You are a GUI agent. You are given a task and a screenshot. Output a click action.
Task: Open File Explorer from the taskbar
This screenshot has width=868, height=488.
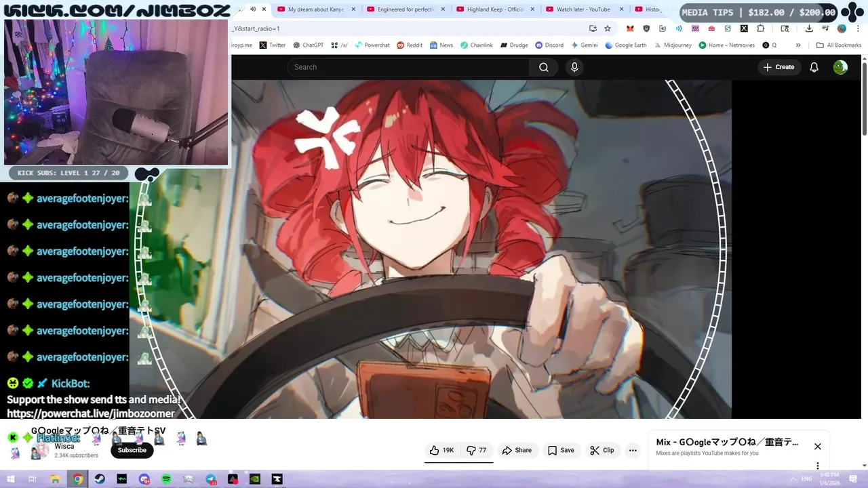[x=56, y=479]
